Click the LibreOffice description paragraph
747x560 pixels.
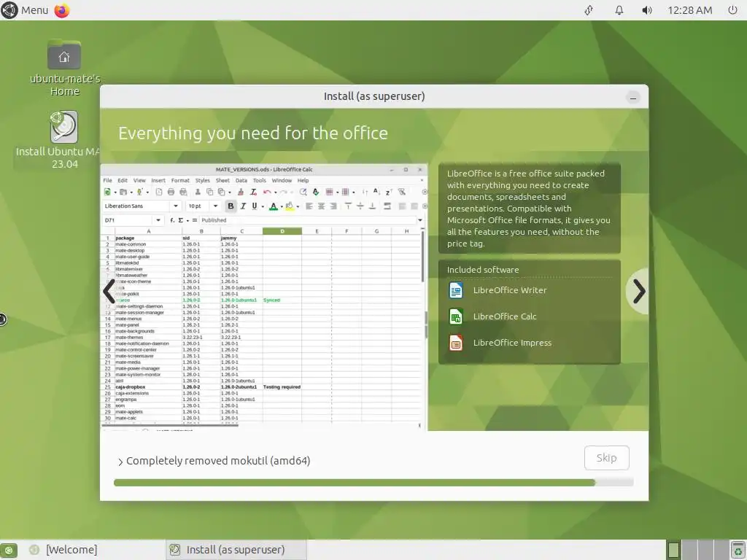coord(529,208)
